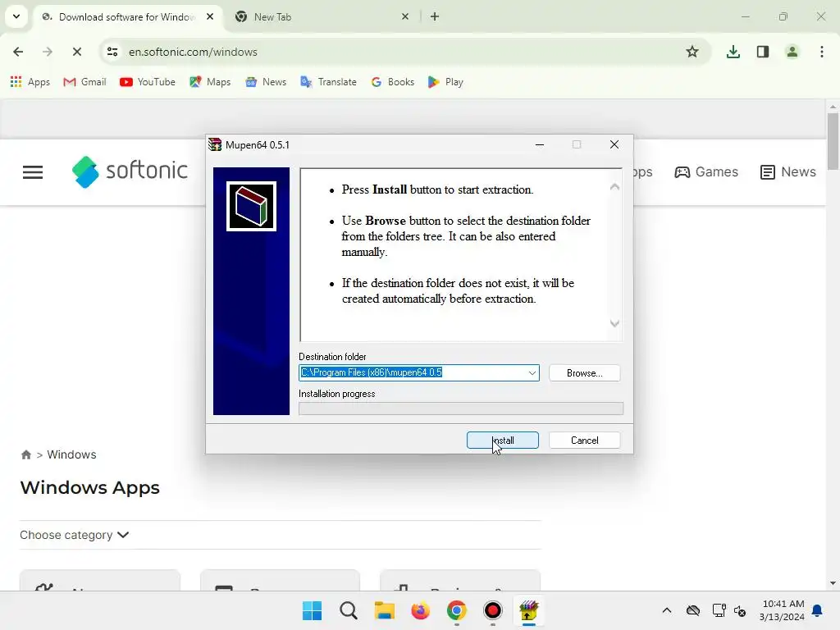840x630 pixels.
Task: Open the Chrome profile icon
Action: (x=792, y=52)
